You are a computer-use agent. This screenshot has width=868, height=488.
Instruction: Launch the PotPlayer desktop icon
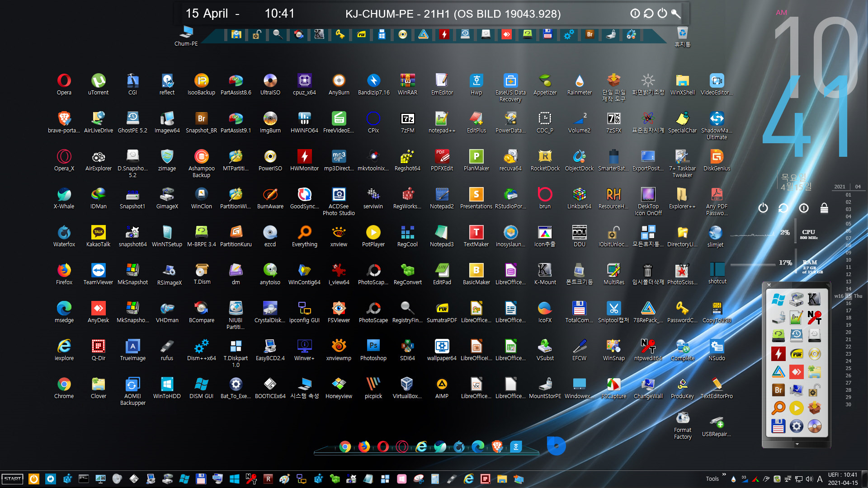click(x=373, y=236)
